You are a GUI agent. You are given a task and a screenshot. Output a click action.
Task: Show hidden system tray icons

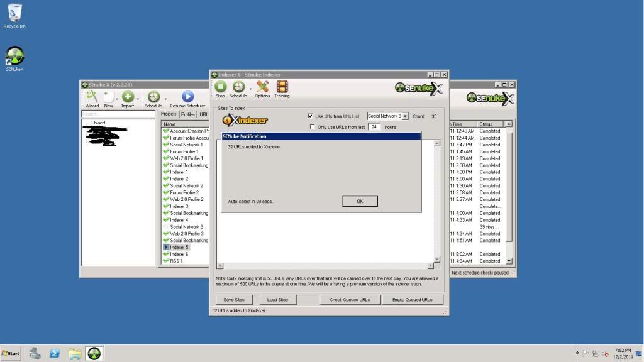pyautogui.click(x=577, y=353)
